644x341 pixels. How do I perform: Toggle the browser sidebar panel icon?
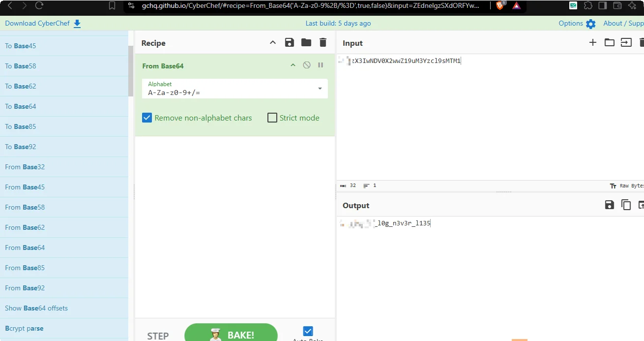[x=603, y=5]
